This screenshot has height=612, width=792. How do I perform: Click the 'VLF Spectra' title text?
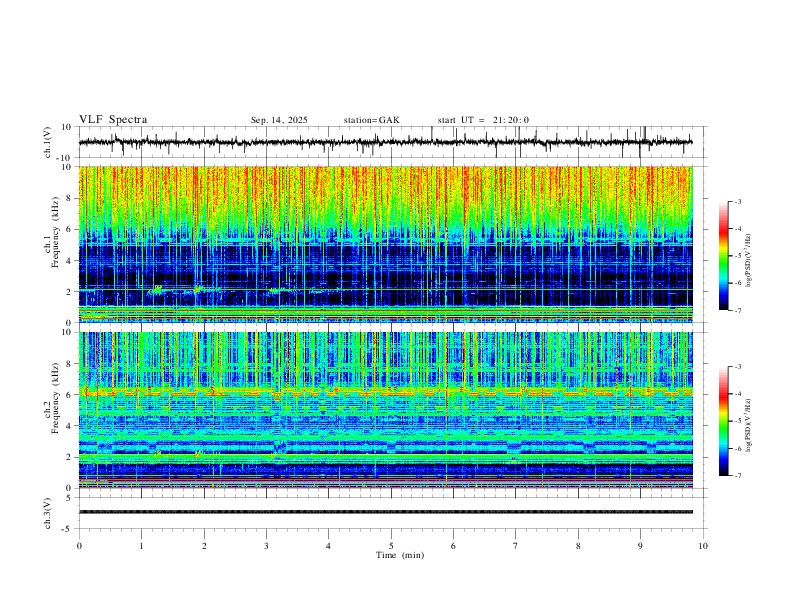click(113, 120)
